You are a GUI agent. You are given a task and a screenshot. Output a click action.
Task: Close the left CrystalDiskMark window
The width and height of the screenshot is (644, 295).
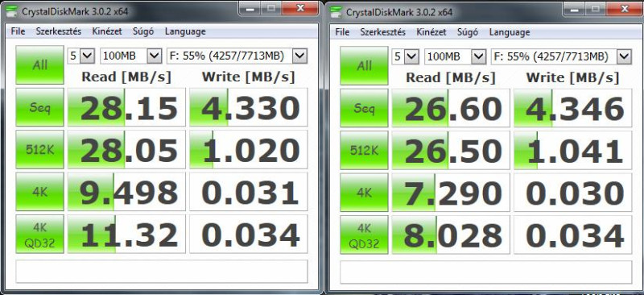[299, 8]
